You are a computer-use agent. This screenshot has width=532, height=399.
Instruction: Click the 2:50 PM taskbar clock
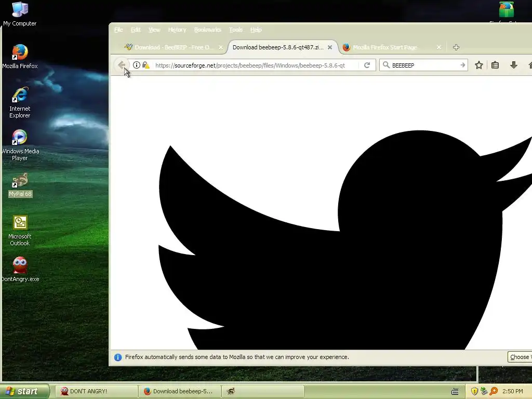coord(513,391)
